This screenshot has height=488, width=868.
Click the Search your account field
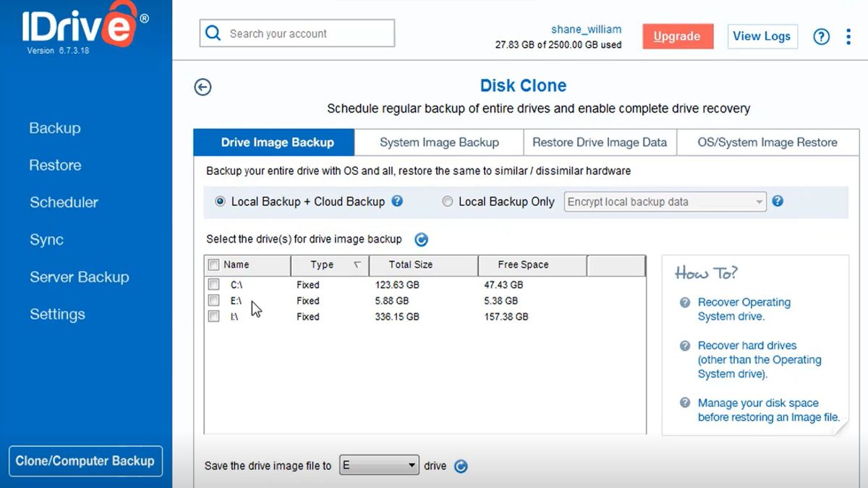tap(297, 33)
